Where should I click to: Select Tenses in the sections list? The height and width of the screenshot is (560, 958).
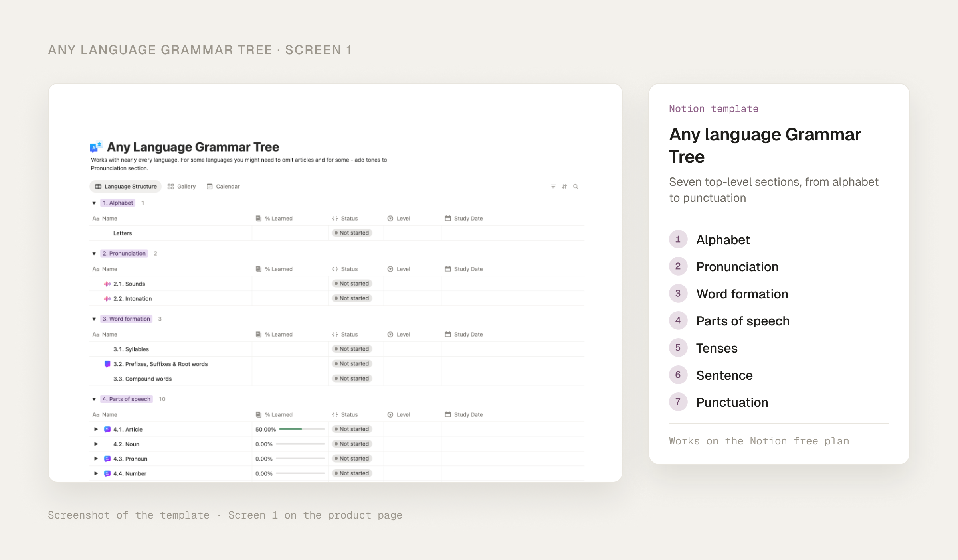coord(717,348)
